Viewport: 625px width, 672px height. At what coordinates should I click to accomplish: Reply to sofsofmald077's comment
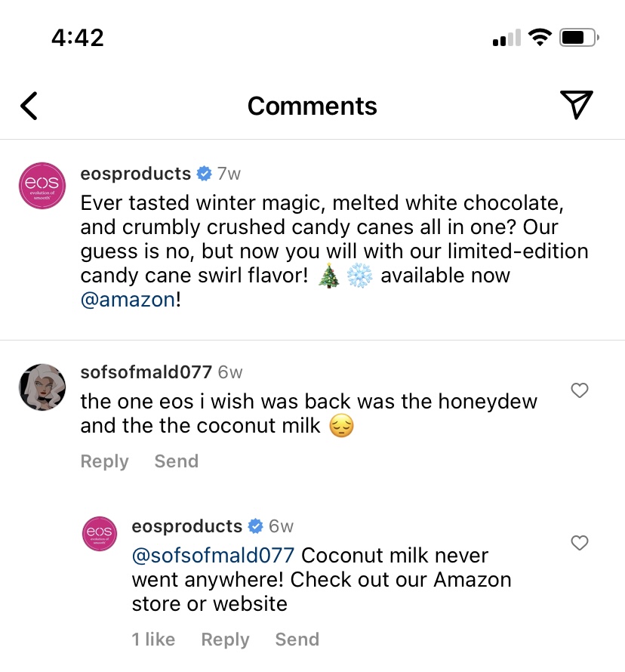pos(104,461)
